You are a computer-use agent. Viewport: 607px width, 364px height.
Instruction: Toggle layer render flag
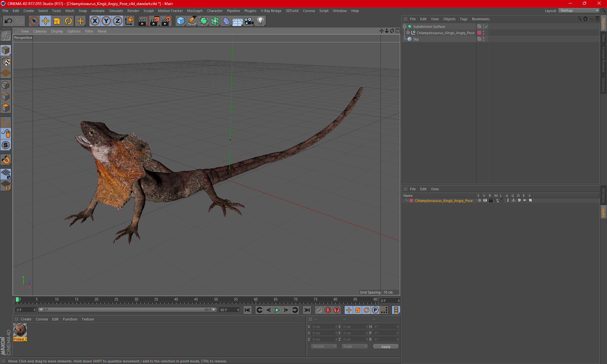click(x=491, y=200)
